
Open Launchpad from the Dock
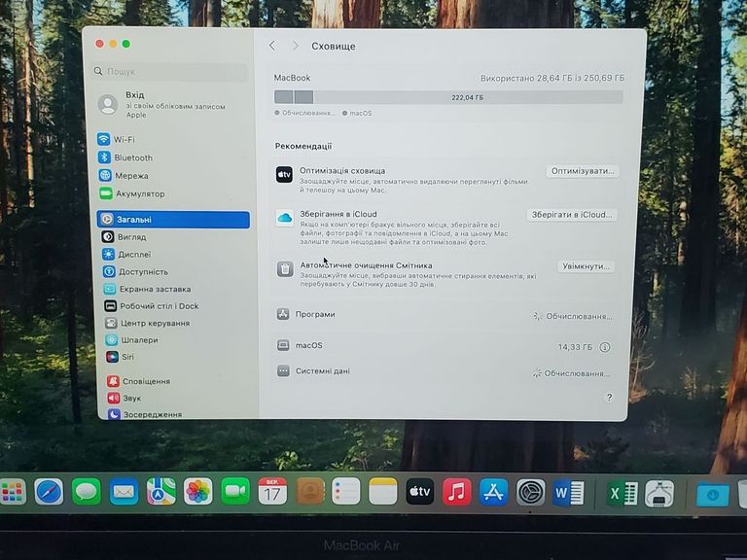tap(13, 491)
